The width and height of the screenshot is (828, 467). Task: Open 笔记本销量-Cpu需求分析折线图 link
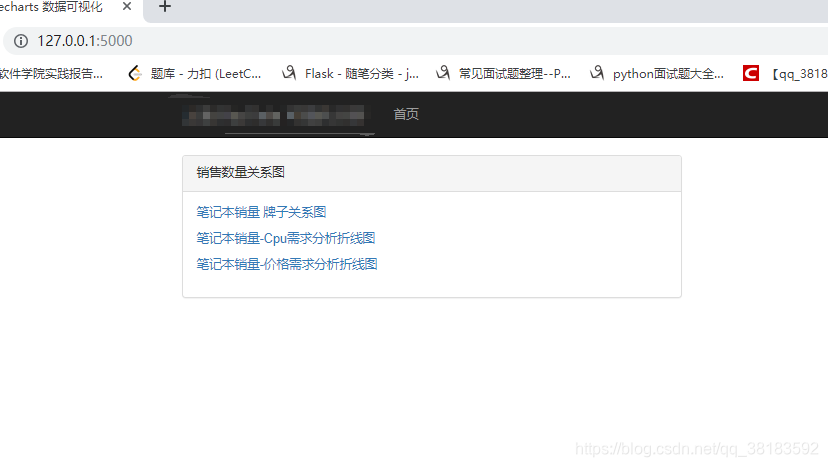(x=286, y=238)
